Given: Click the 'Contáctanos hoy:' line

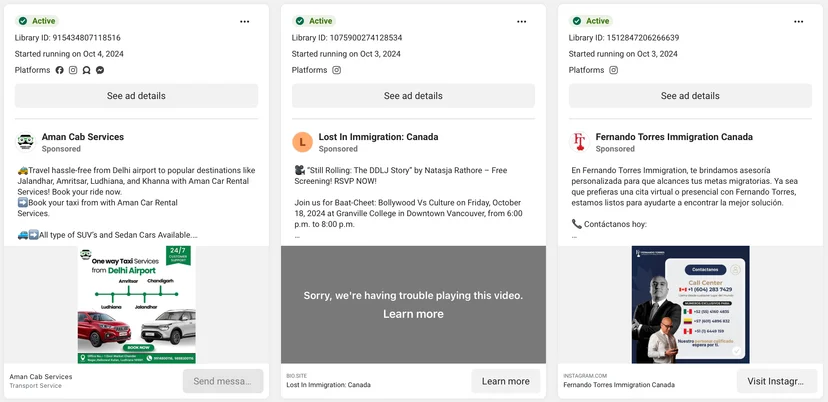Looking at the screenshot, I should coord(609,225).
